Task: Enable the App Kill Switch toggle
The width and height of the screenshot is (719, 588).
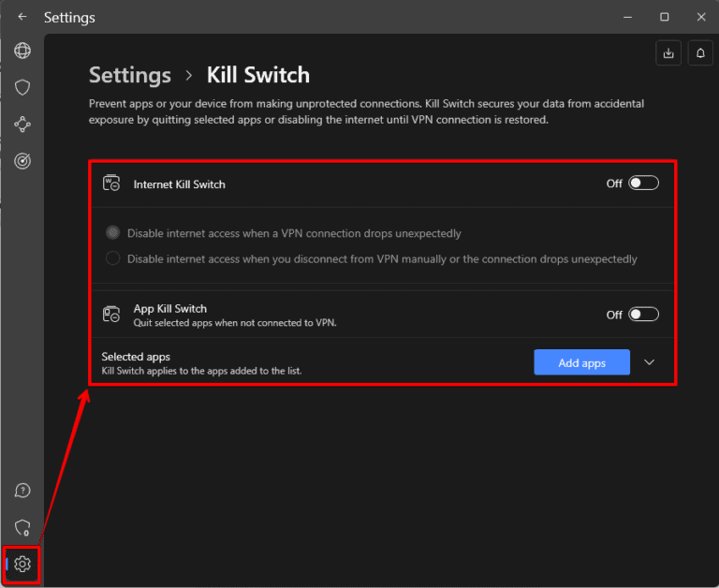Action: pyautogui.click(x=643, y=315)
